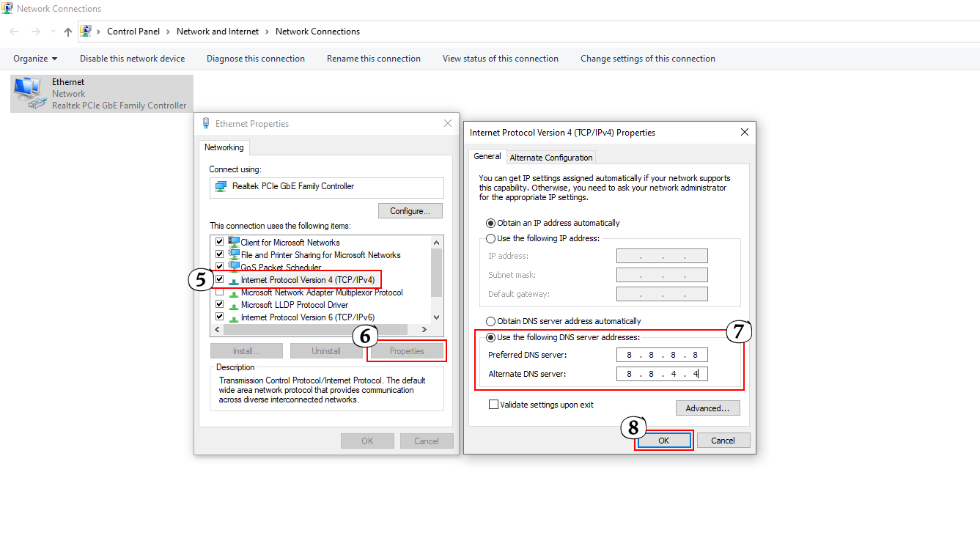The height and width of the screenshot is (541, 980).
Task: Click the Back arrow navigation icon
Action: 15,32
